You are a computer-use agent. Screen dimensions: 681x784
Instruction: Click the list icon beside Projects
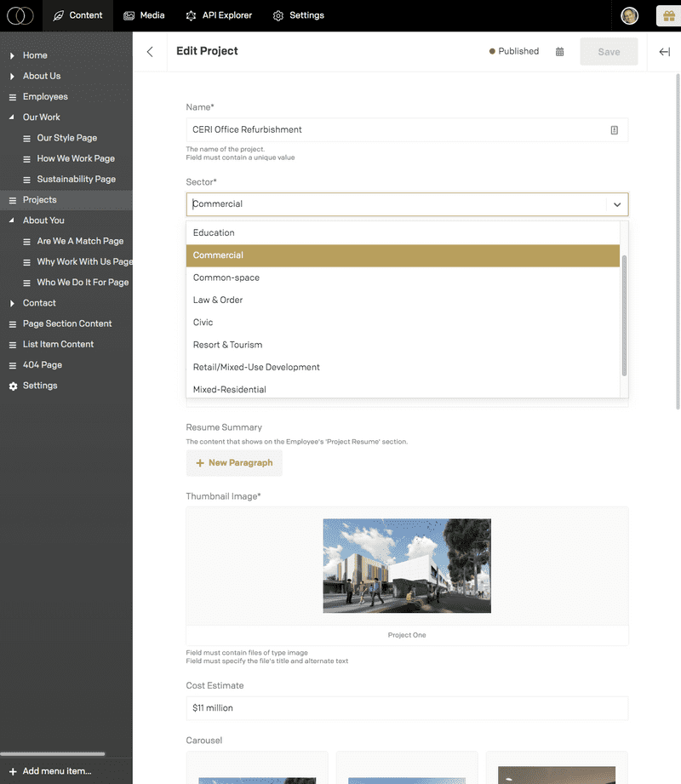[13, 200]
